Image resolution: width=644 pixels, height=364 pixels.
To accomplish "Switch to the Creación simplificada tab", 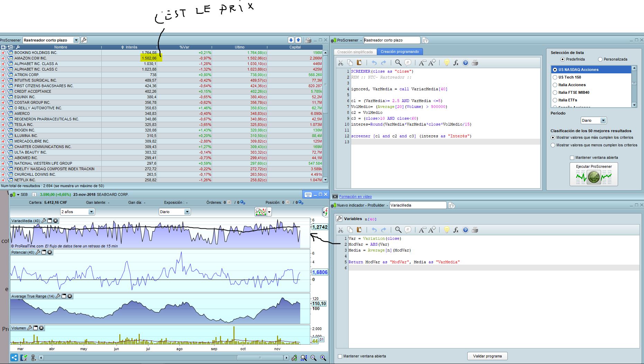I will [355, 52].
